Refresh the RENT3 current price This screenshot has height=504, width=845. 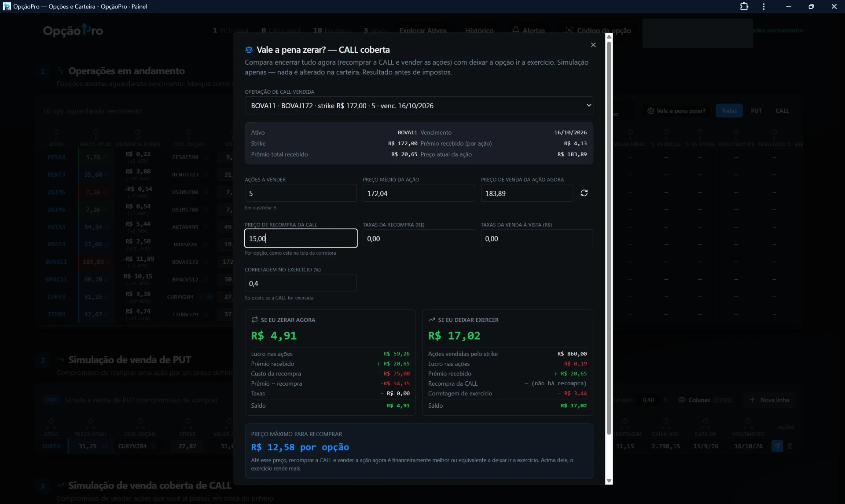coord(107,175)
